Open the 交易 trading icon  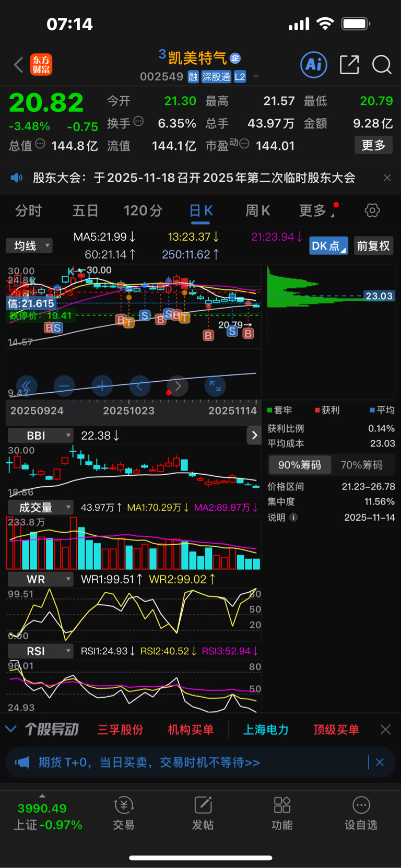click(x=124, y=813)
